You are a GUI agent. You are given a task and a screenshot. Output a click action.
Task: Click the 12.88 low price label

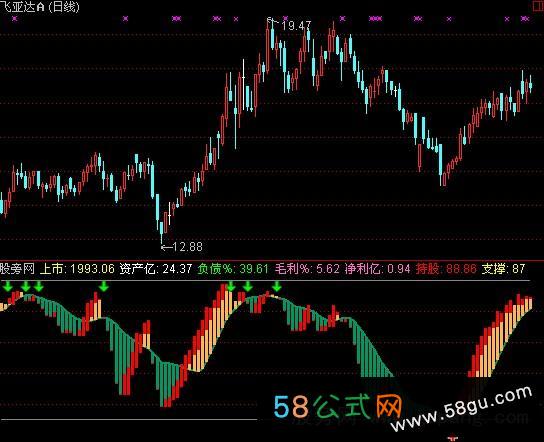click(x=187, y=247)
